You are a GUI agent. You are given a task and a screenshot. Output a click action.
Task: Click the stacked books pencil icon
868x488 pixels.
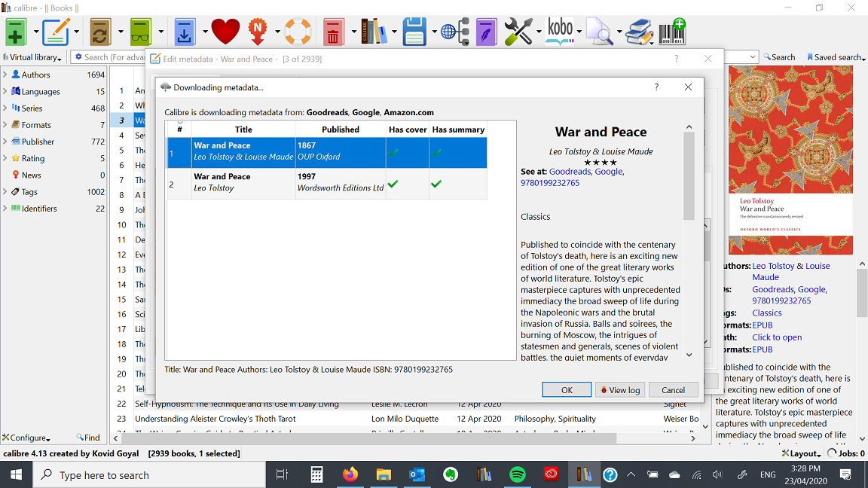[639, 32]
